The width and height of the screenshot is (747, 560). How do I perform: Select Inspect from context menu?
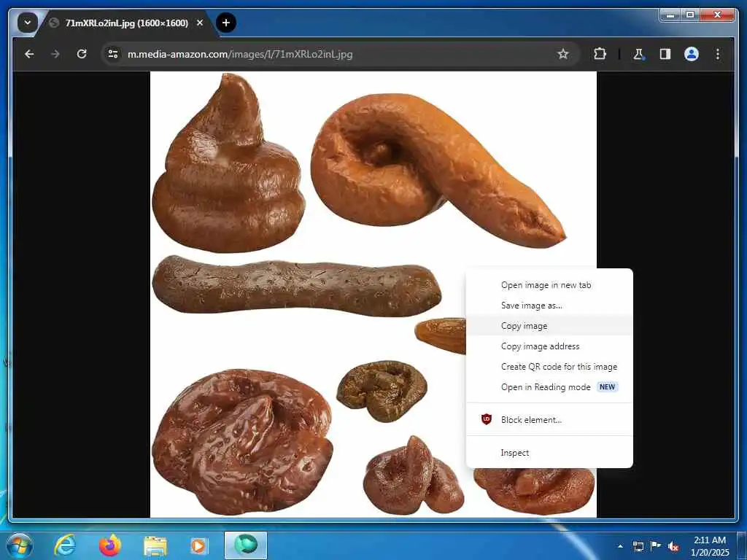pyautogui.click(x=549, y=452)
